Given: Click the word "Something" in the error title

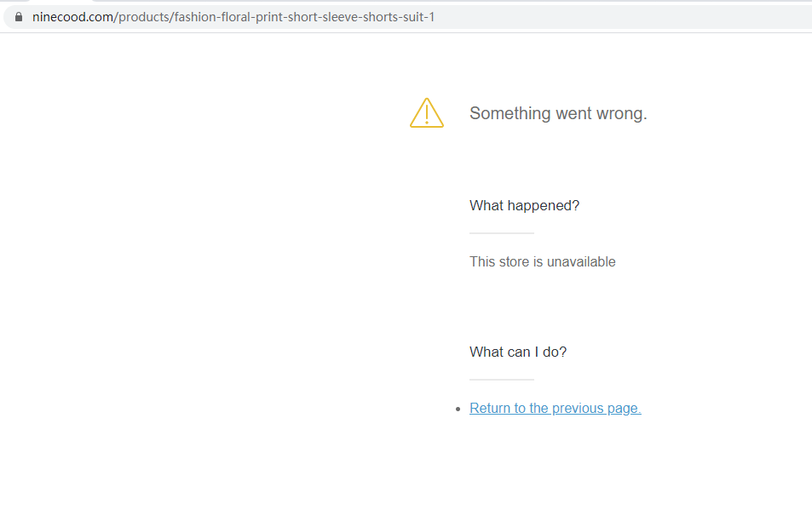Looking at the screenshot, I should [x=510, y=113].
